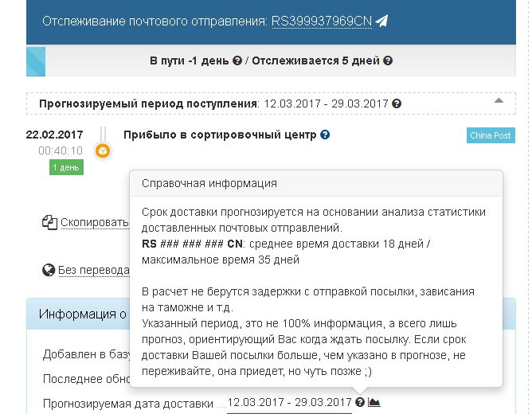This screenshot has height=414, width=532.
Task: Click the globe icon before 'Без перевода'
Action: coord(49,270)
